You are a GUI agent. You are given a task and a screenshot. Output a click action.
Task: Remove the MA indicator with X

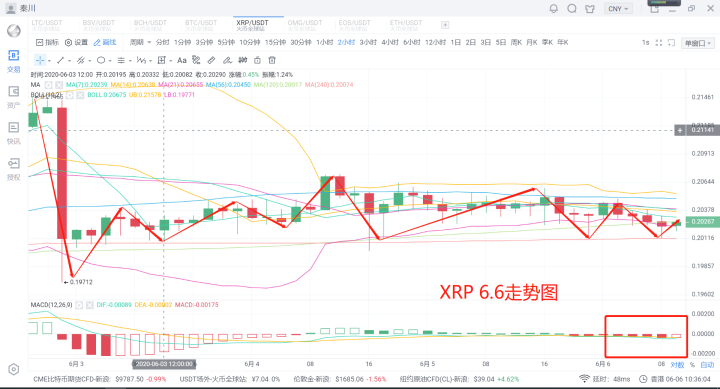(59, 85)
